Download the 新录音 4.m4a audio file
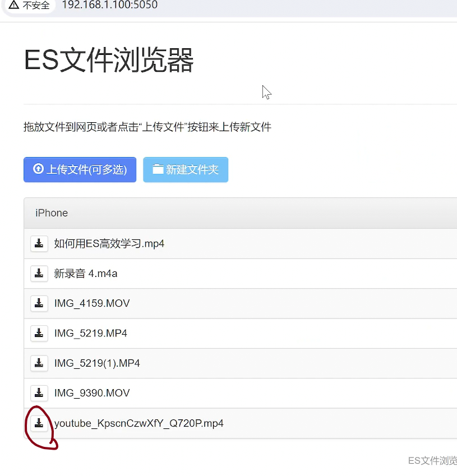457x476 pixels. pos(39,274)
